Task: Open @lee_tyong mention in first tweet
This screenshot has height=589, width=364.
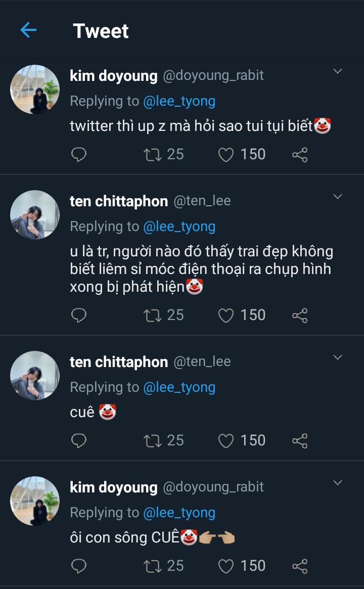Action: point(179,101)
